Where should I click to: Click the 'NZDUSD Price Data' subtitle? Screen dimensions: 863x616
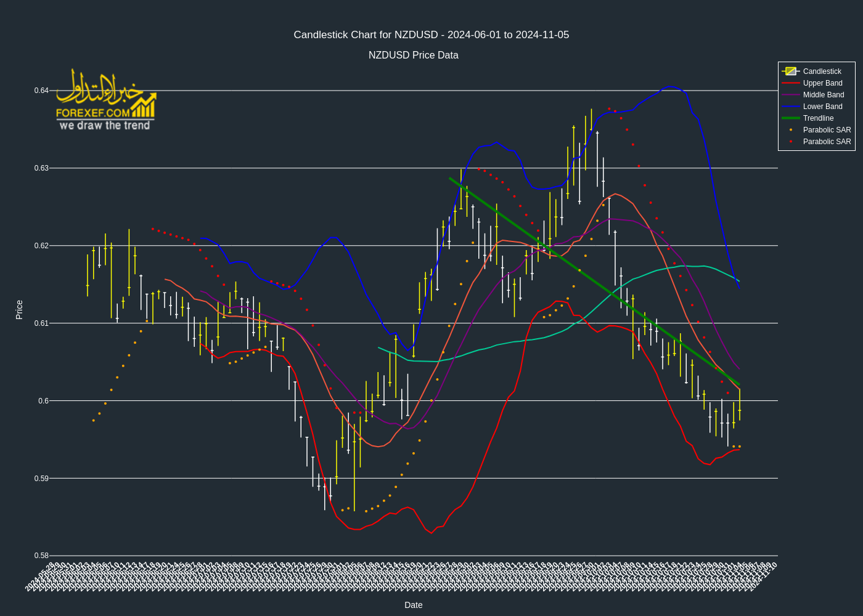414,55
